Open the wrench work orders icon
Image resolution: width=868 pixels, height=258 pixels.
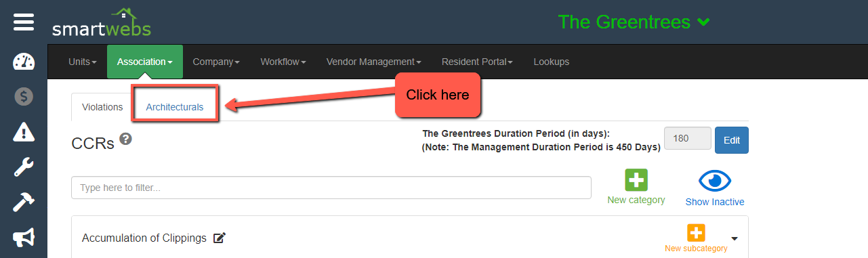pos(24,167)
